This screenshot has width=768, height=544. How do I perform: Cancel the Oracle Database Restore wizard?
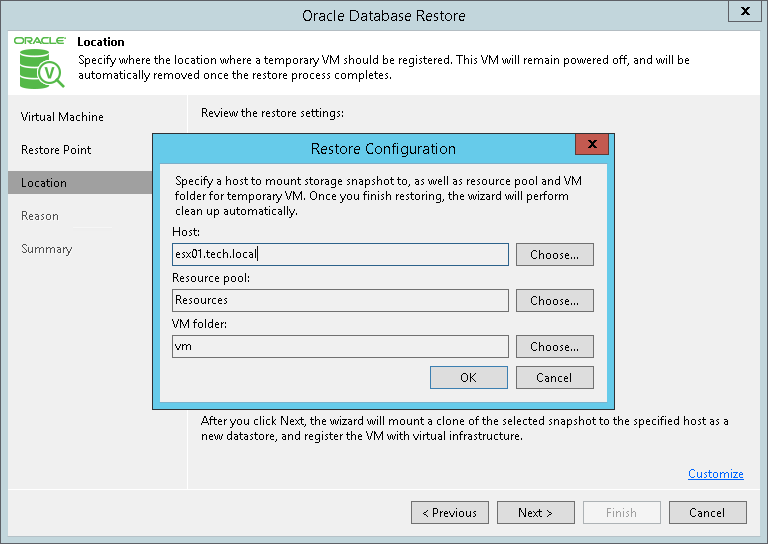707,513
